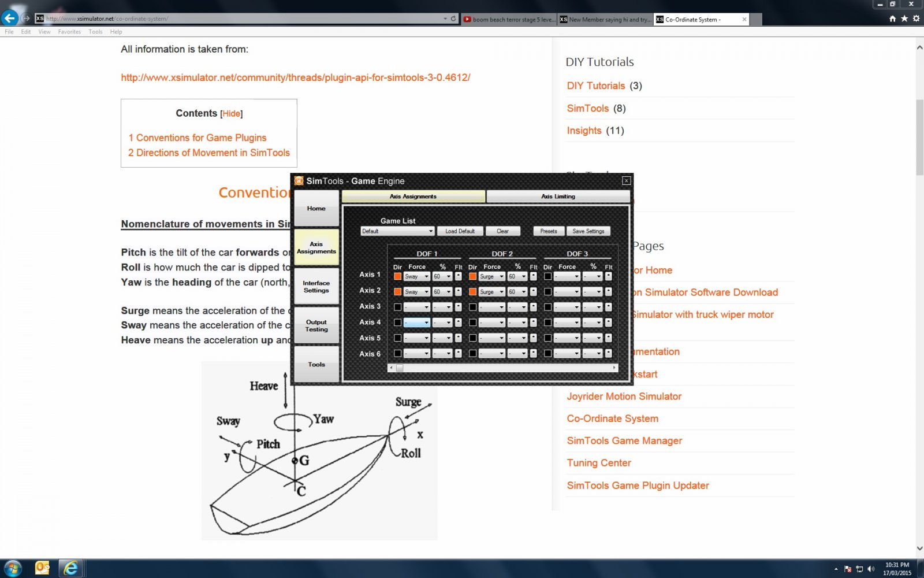Click the scrollbar left arrow in SimTools

[392, 368]
